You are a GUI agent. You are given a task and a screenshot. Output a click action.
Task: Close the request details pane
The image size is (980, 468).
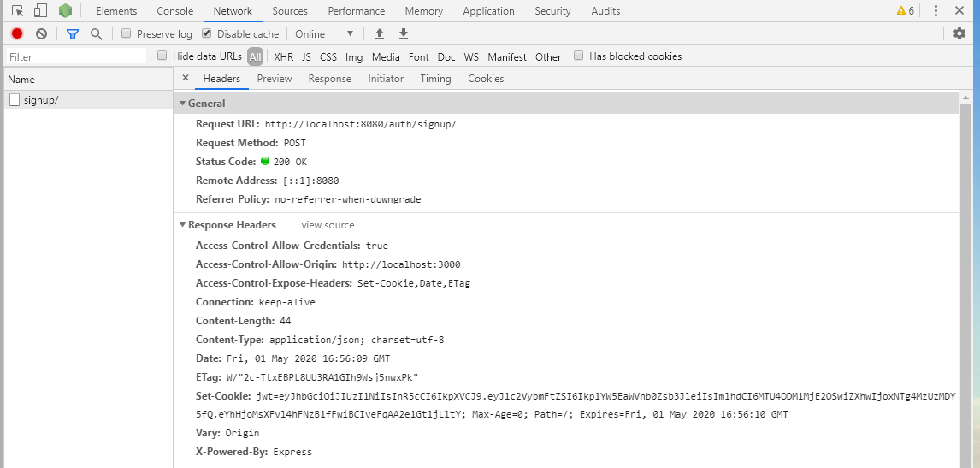click(185, 78)
